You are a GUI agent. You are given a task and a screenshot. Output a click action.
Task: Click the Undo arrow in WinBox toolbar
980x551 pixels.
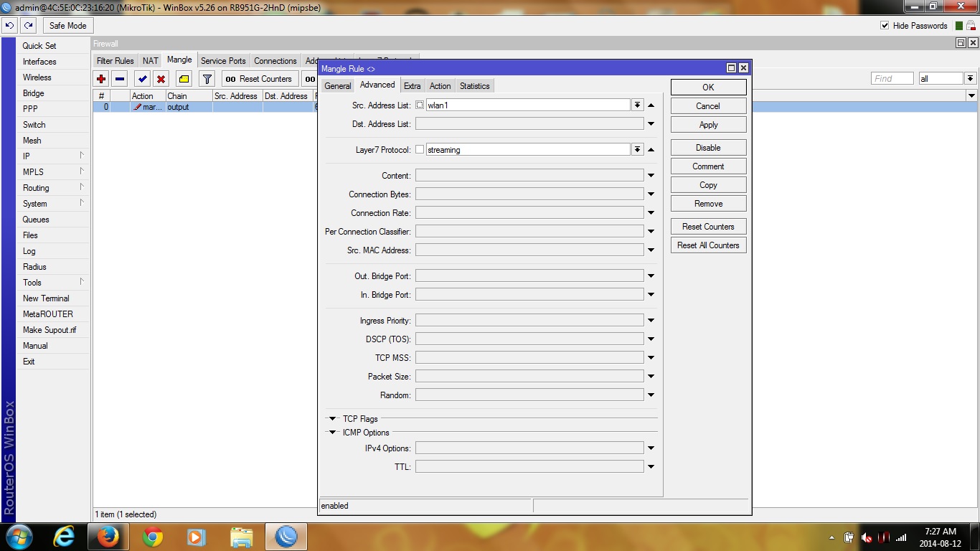pyautogui.click(x=9, y=25)
